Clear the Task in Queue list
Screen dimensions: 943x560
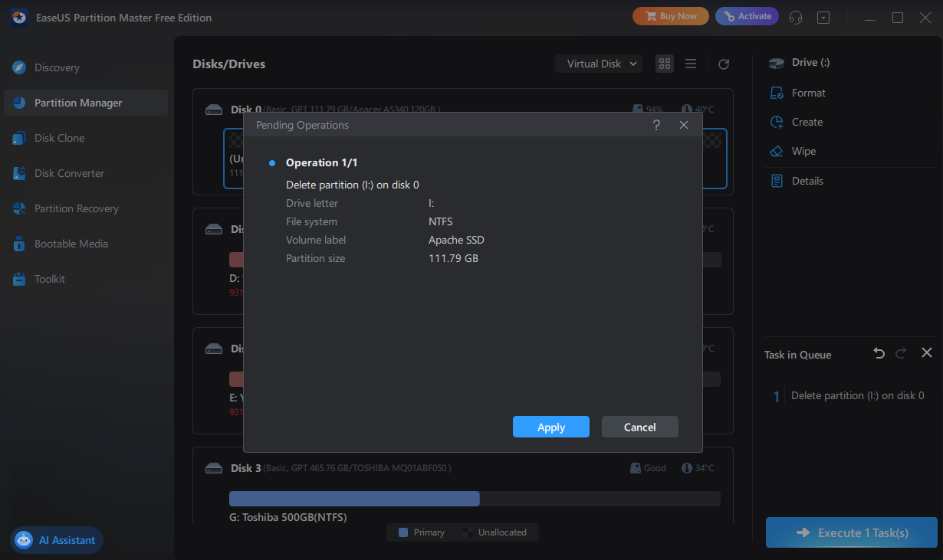[x=926, y=353]
